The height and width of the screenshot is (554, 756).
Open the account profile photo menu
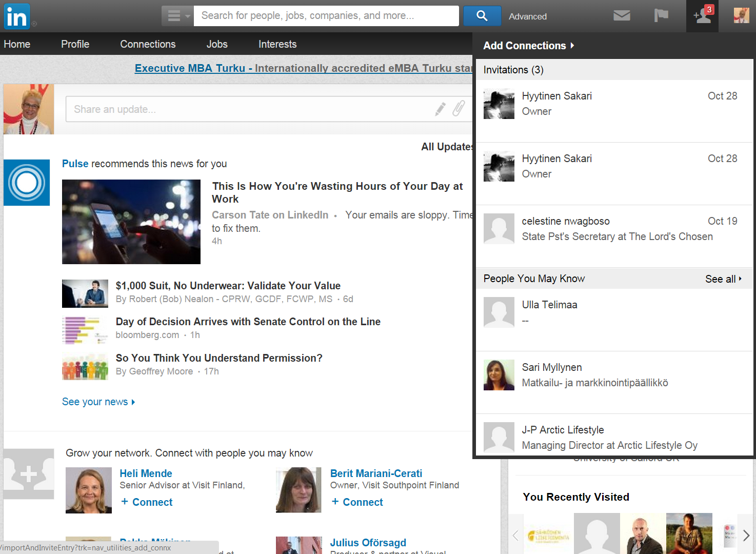click(741, 16)
